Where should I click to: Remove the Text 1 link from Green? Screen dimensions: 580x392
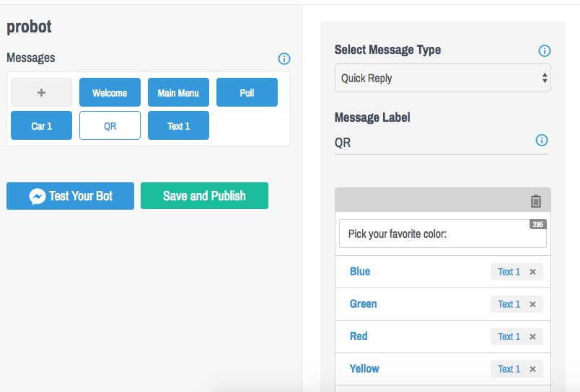[x=532, y=304]
